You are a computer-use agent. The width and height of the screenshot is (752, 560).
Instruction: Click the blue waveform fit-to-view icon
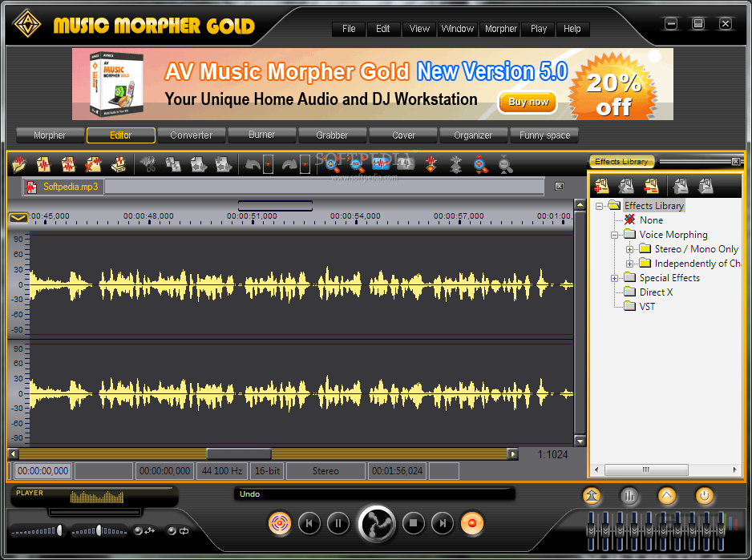click(x=381, y=164)
